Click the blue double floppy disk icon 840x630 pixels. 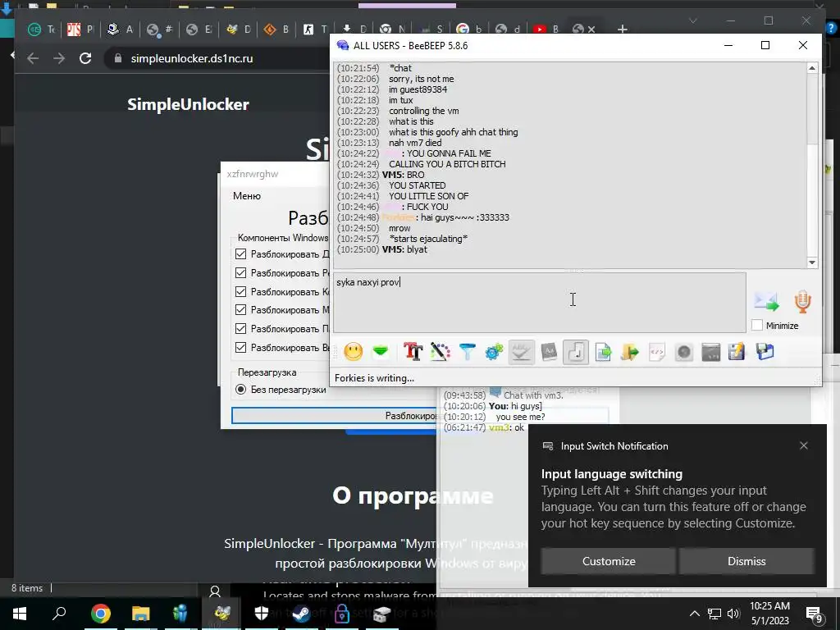click(x=765, y=352)
